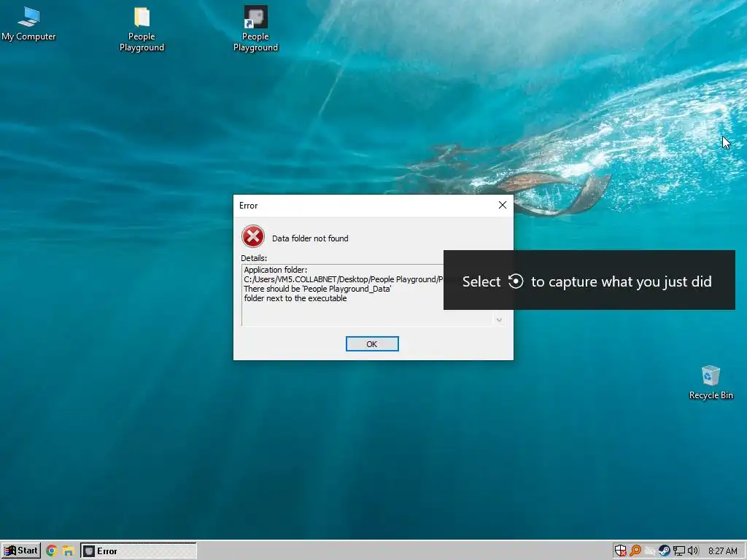Launch Chrome from the taskbar
Viewport: 747px width, 560px height.
point(52,551)
